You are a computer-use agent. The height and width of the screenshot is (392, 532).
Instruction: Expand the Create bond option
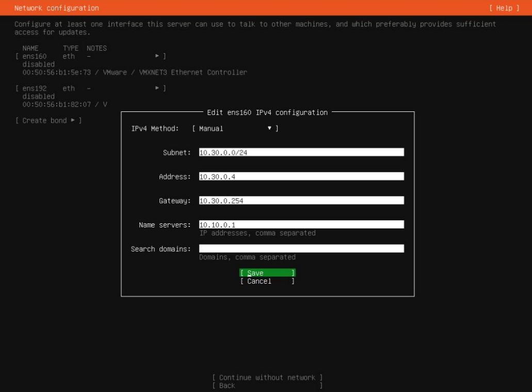(x=49, y=120)
